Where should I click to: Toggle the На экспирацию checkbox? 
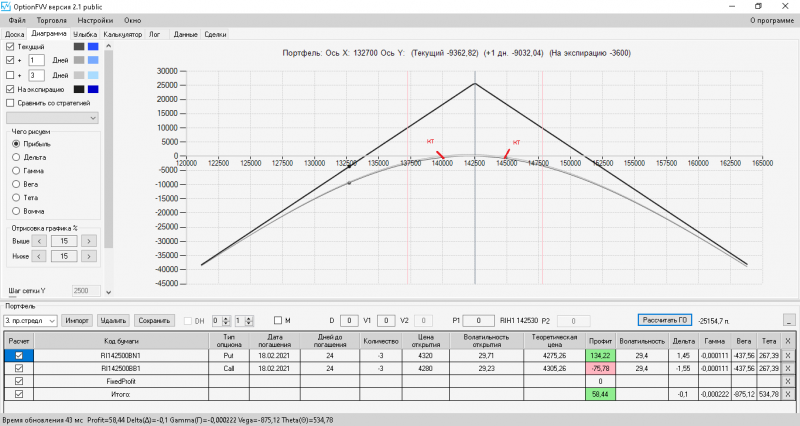(10, 89)
